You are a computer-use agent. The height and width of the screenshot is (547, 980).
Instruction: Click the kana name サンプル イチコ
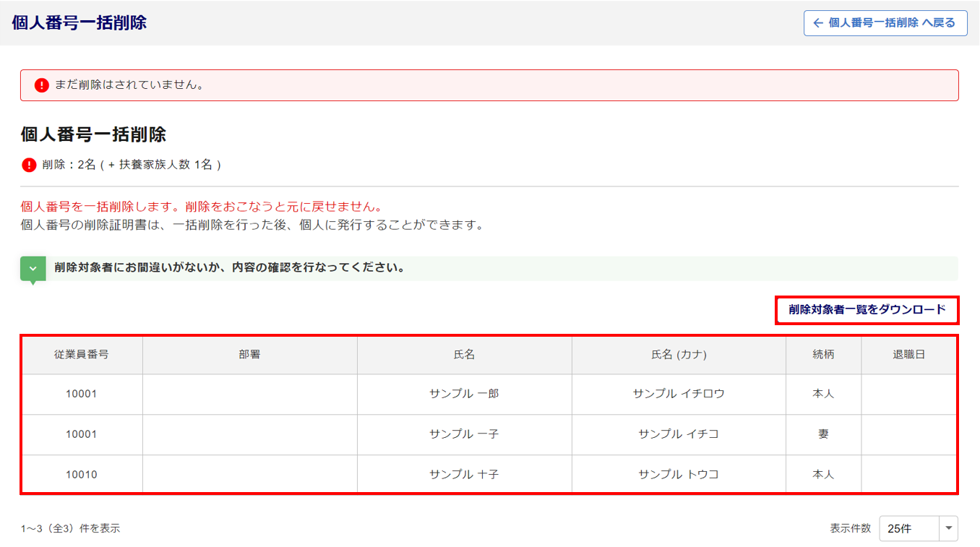[679, 434]
